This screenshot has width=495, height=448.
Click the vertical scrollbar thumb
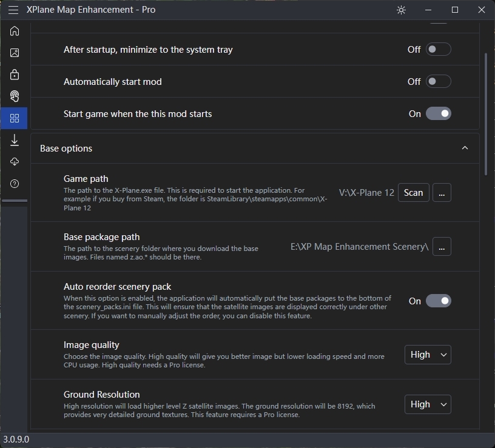pos(485,114)
